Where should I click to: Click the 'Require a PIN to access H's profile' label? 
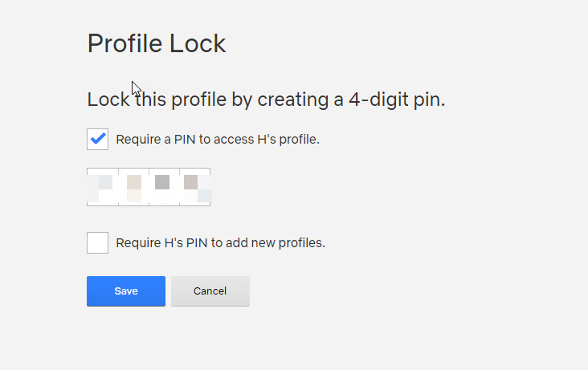pyautogui.click(x=218, y=140)
